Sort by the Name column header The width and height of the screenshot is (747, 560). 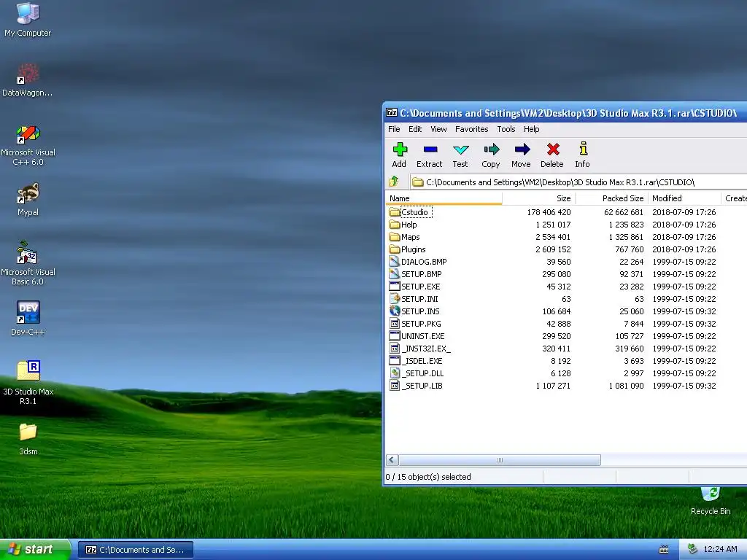pos(444,198)
